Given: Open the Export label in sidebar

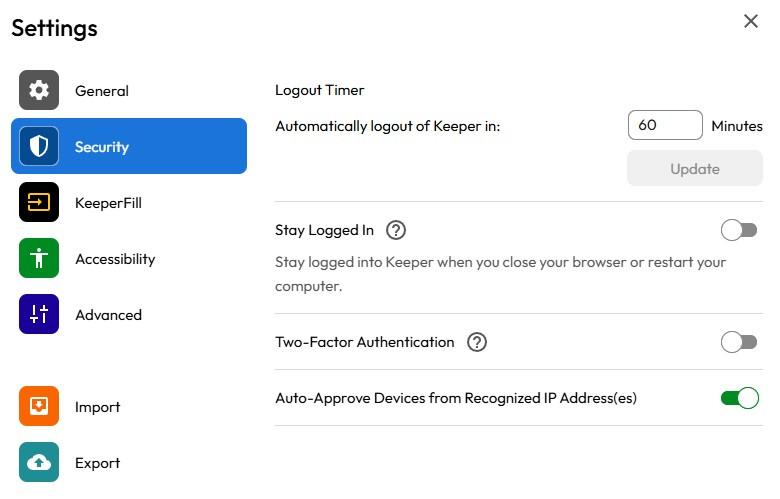Looking at the screenshot, I should [97, 463].
